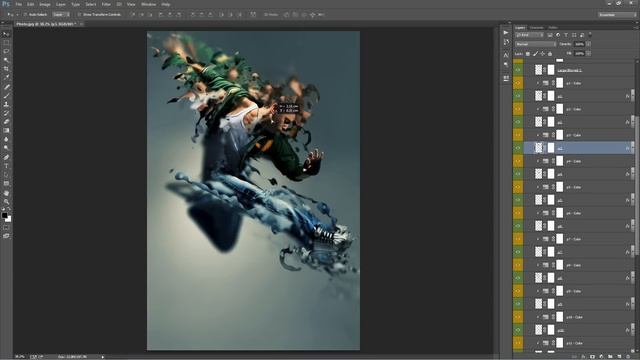Open Character collapsed panel icon
Viewport: 640px width, 360px height.
point(506,55)
